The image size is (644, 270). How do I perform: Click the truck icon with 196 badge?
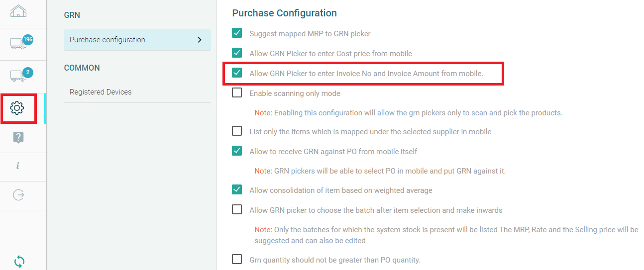tap(18, 44)
